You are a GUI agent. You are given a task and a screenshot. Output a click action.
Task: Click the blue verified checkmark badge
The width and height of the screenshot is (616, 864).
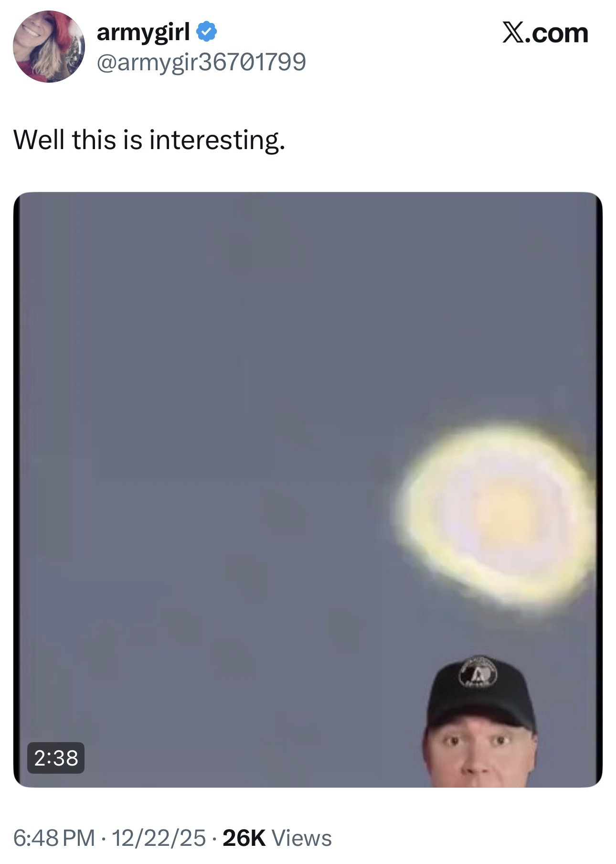coord(206,32)
